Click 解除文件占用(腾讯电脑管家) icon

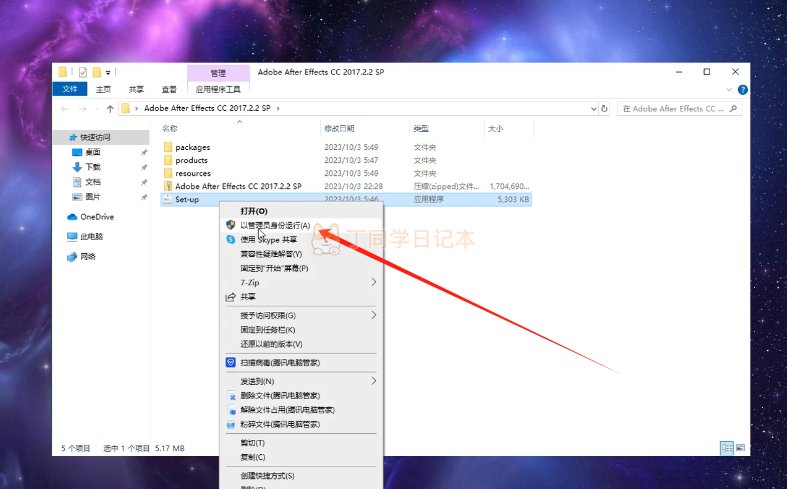[x=231, y=410]
